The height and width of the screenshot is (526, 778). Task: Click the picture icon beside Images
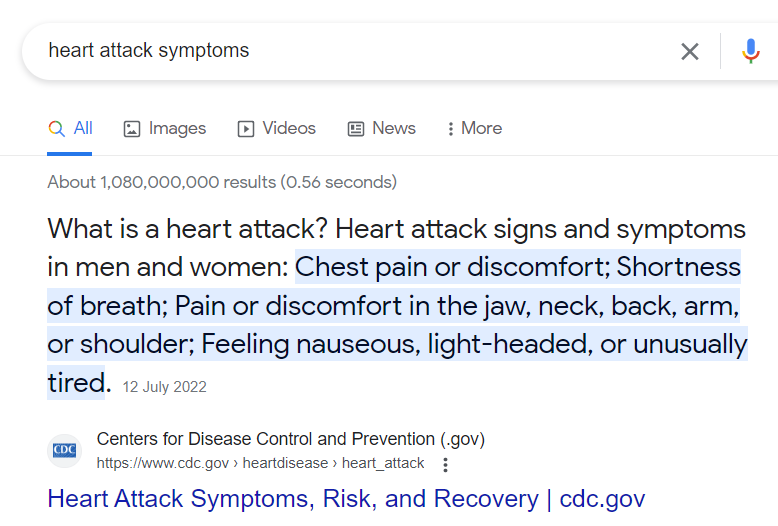click(x=132, y=129)
